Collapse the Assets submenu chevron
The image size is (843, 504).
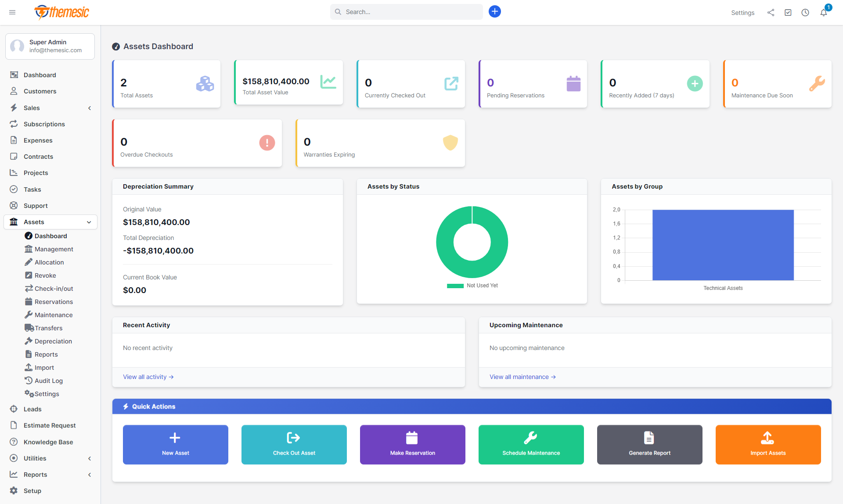tap(89, 222)
